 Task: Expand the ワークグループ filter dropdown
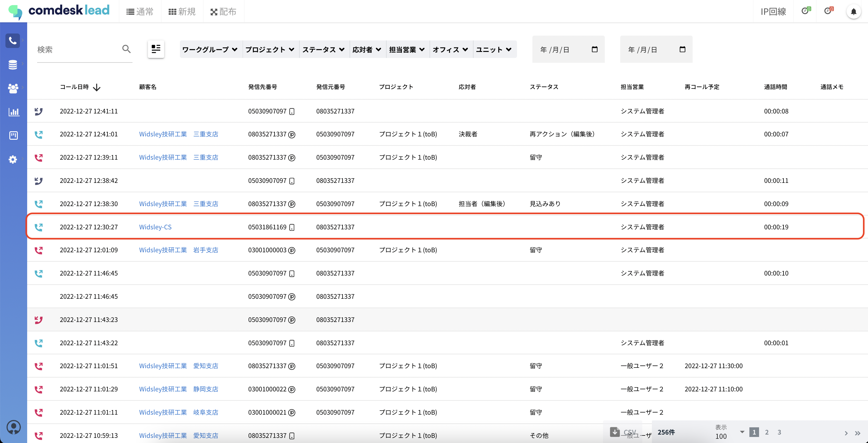coord(210,49)
